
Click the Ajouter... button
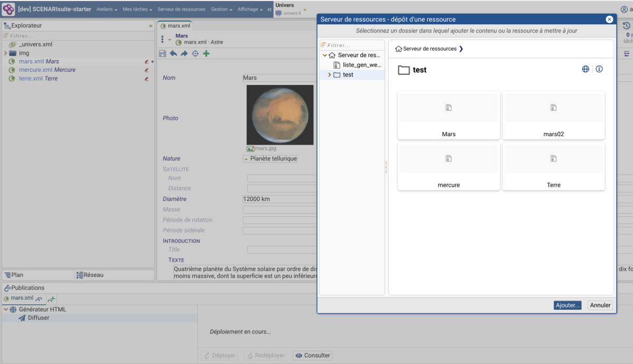[568, 305]
